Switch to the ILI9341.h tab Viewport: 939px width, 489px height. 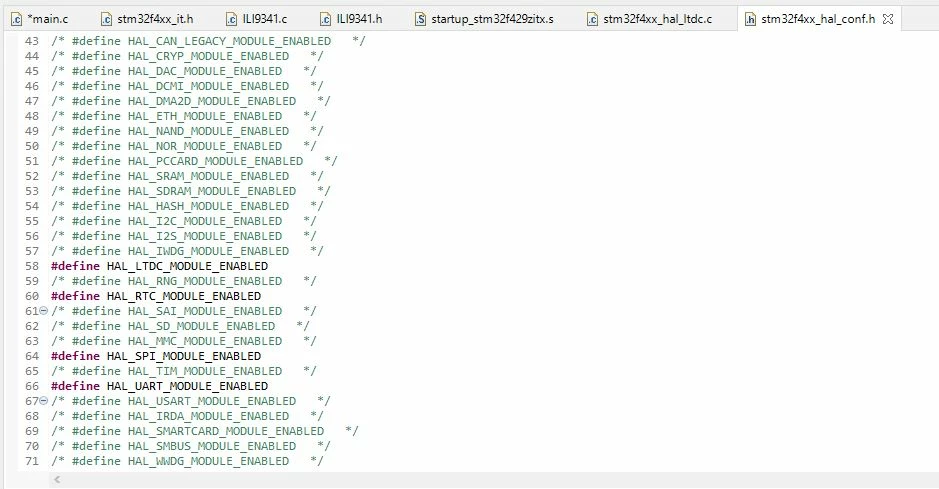[x=351, y=19]
